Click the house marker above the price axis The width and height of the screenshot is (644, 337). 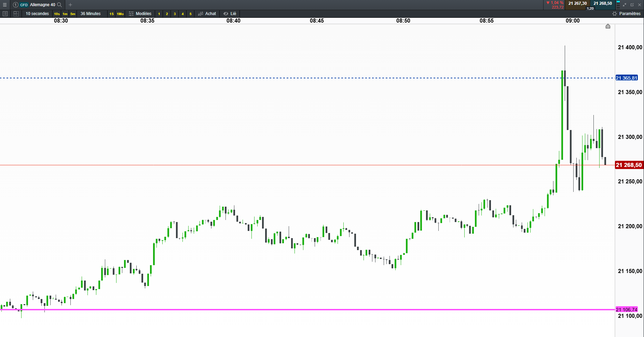tap(608, 26)
